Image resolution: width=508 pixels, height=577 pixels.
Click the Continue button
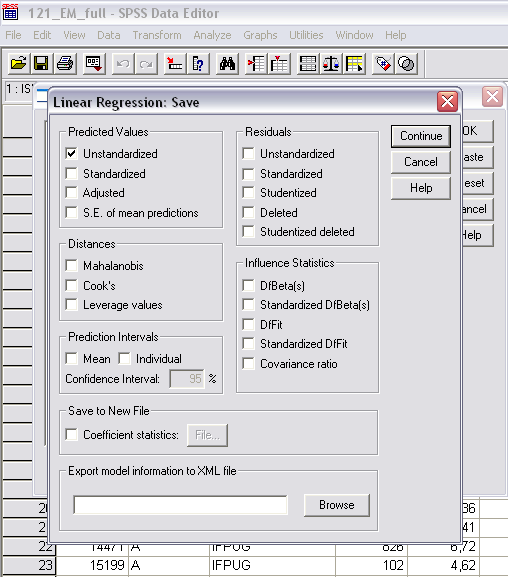click(421, 136)
